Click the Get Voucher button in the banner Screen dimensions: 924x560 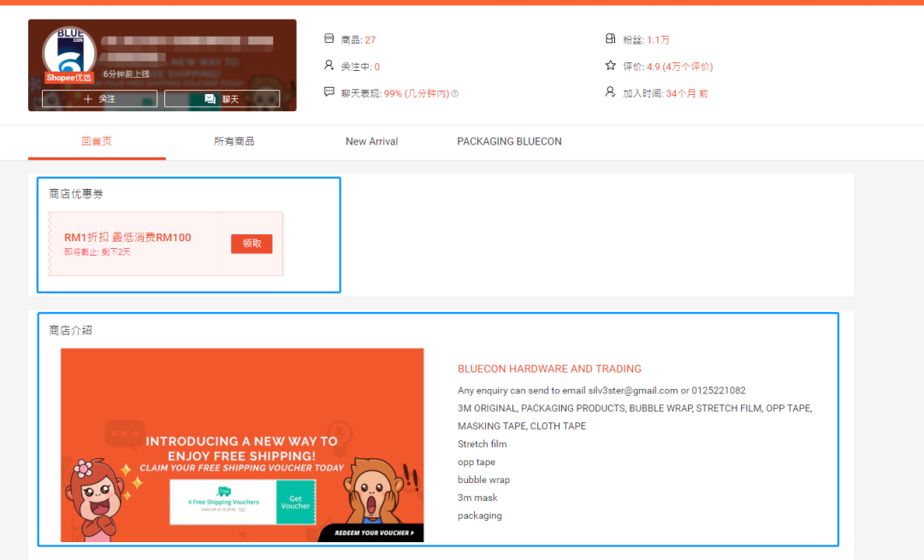295,503
